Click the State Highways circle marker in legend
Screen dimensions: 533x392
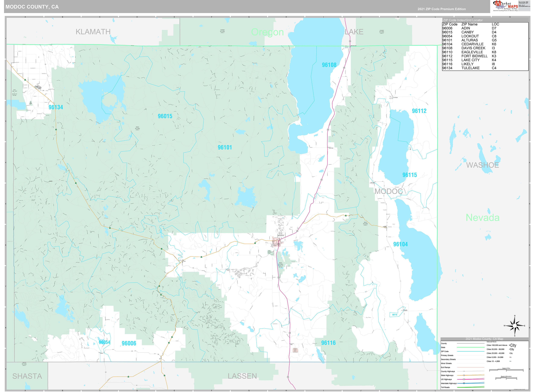[x=464, y=375]
